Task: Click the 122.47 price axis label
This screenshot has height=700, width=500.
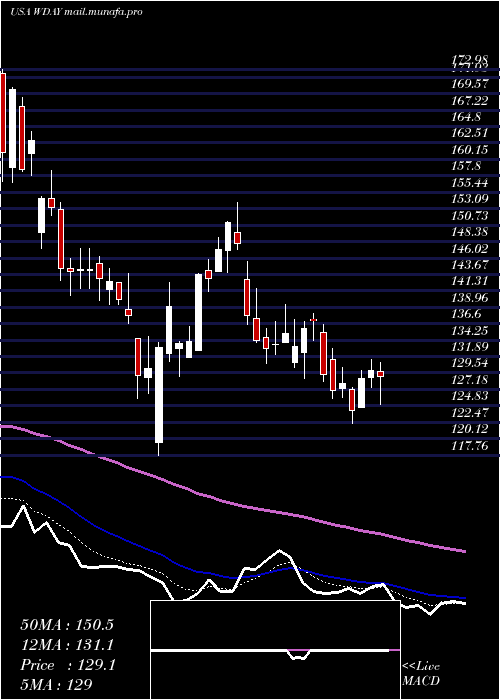Action: 470,414
